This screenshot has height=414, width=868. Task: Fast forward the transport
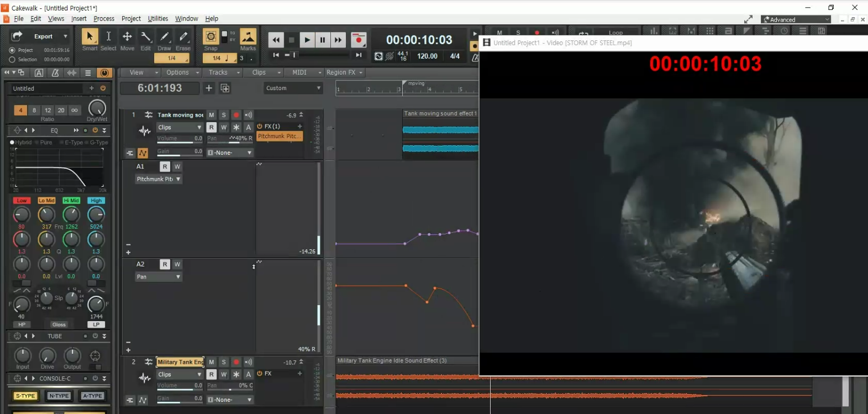338,40
